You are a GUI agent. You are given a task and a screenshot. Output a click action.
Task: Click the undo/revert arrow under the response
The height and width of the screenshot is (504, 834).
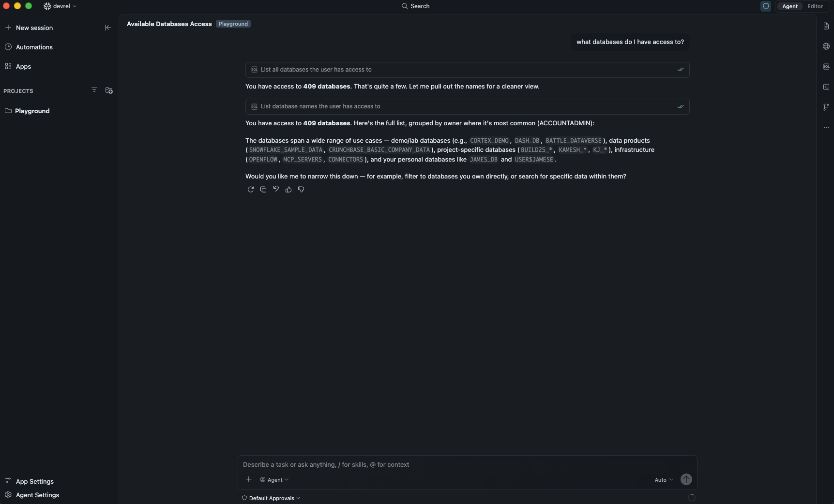tap(276, 189)
